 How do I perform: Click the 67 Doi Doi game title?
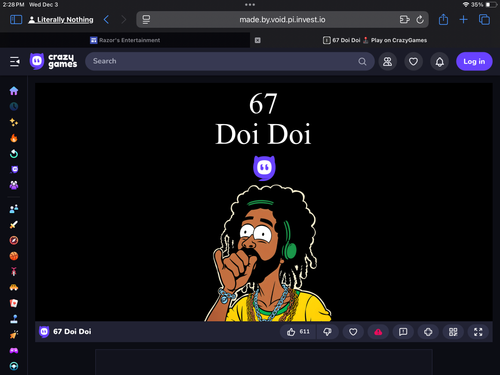pos(72,332)
